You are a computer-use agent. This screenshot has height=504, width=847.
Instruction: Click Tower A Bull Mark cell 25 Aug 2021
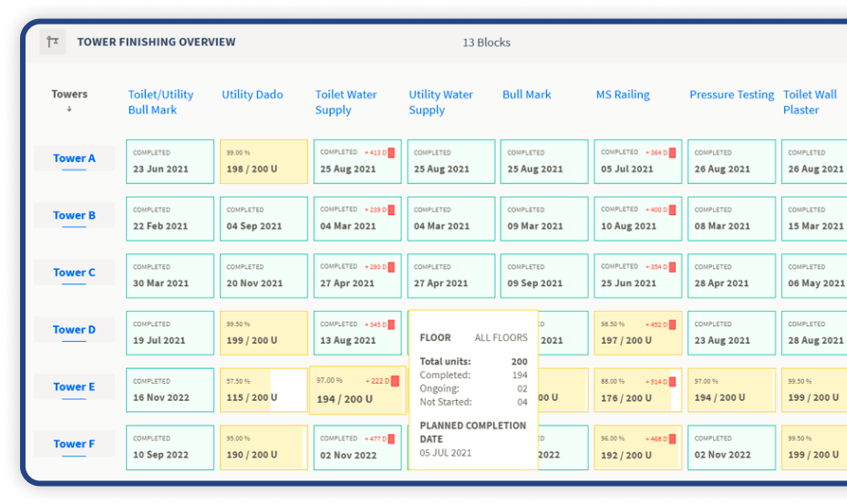pos(544,161)
